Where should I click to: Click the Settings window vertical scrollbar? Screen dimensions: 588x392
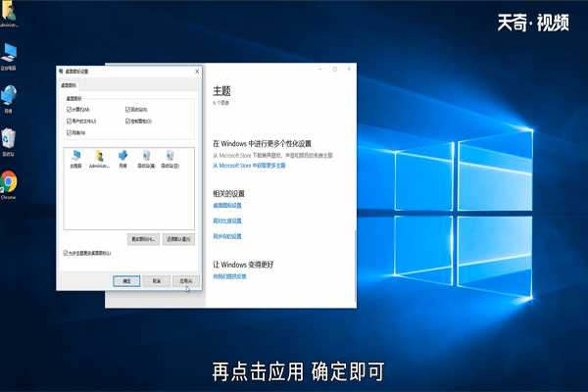tap(355, 266)
